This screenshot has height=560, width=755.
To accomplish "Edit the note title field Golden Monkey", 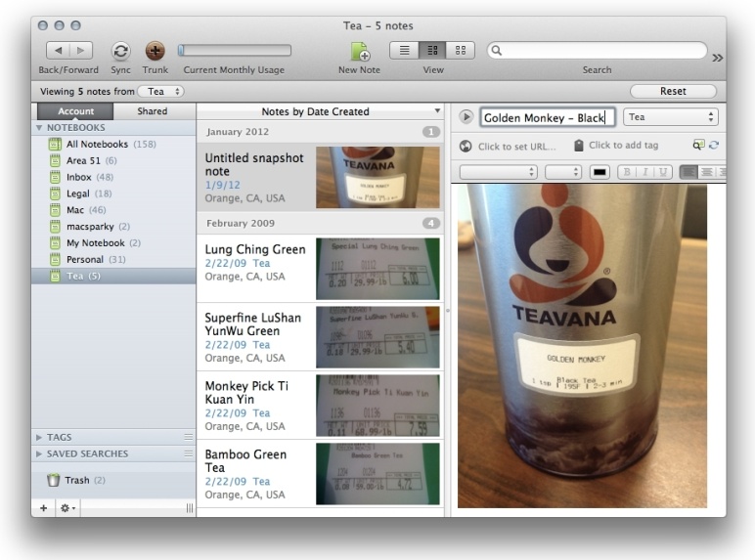I will 548,117.
